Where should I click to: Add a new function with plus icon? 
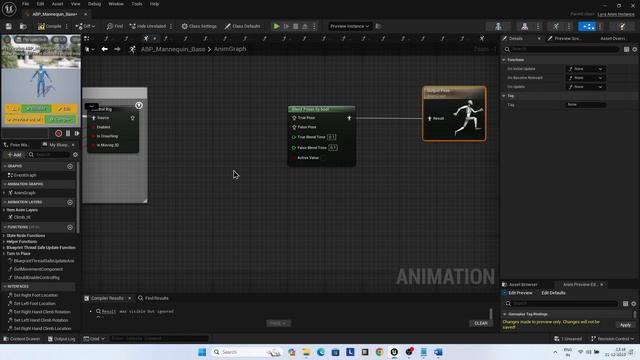[x=70, y=227]
